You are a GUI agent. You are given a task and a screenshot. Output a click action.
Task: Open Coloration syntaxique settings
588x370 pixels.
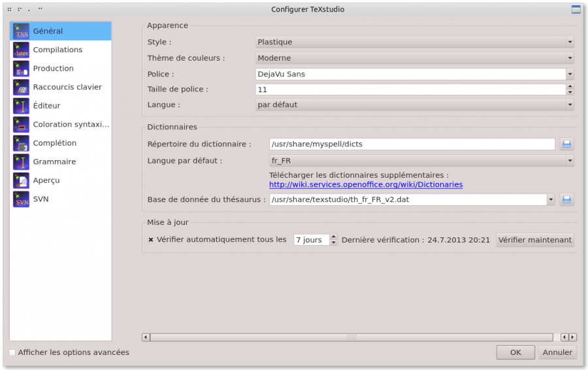(60, 125)
